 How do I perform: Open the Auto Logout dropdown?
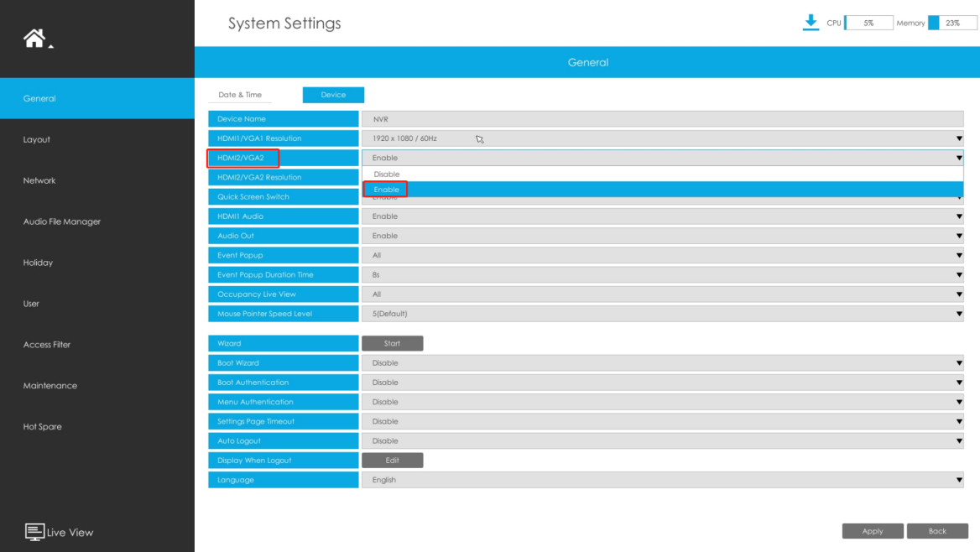pos(663,440)
